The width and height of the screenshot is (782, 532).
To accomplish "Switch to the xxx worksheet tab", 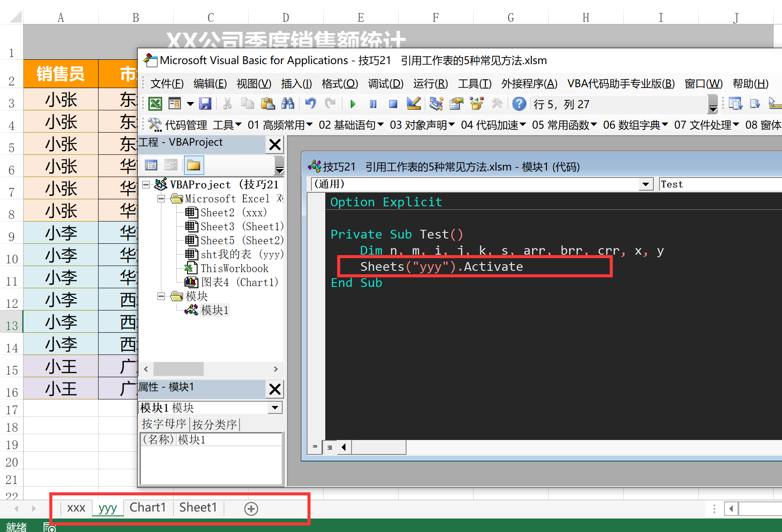I will point(76,508).
